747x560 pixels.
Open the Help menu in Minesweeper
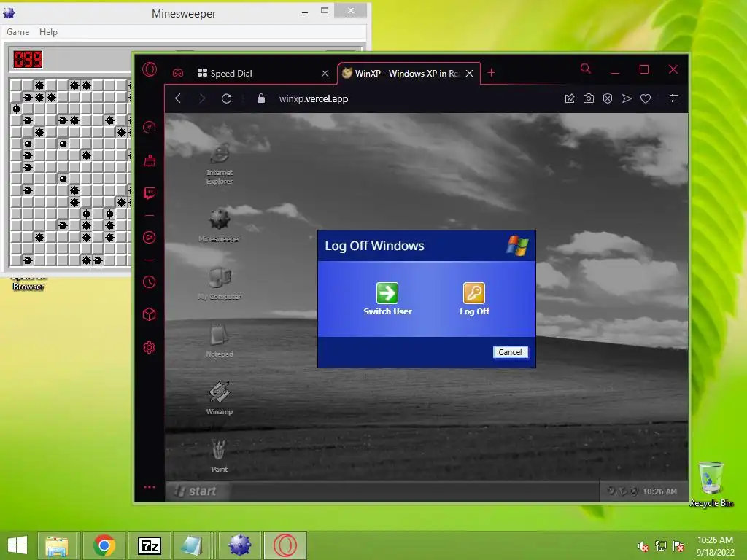click(48, 32)
